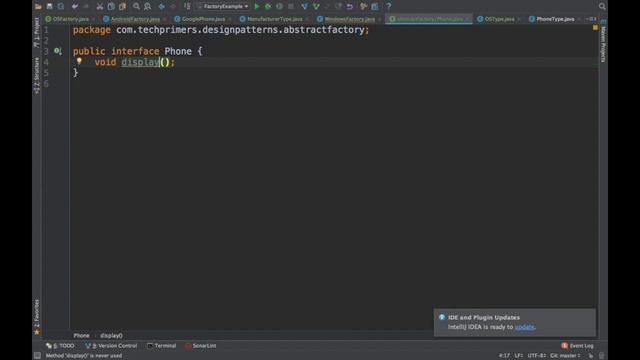Switch to OSFactory.java tab
Screen dimensions: 640x360
coord(71,19)
